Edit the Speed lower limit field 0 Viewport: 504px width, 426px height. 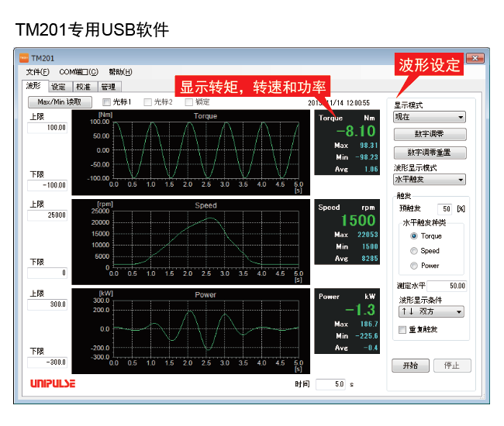click(x=47, y=273)
